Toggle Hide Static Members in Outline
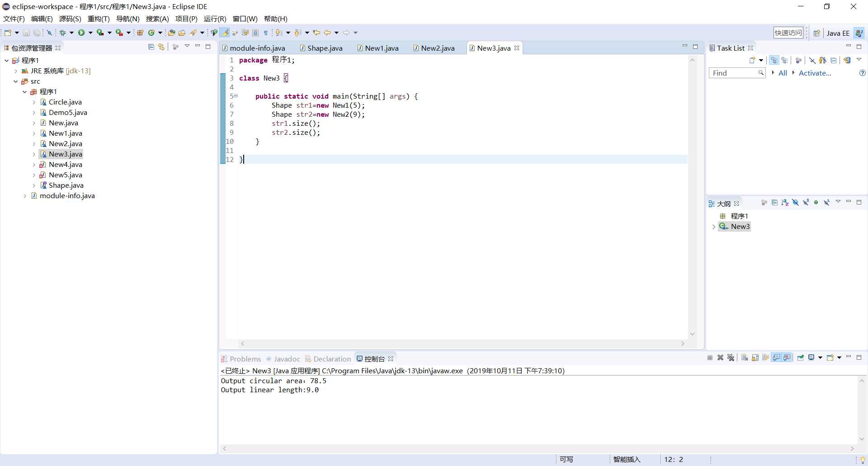Viewport: 868px width, 466px height. (x=806, y=203)
